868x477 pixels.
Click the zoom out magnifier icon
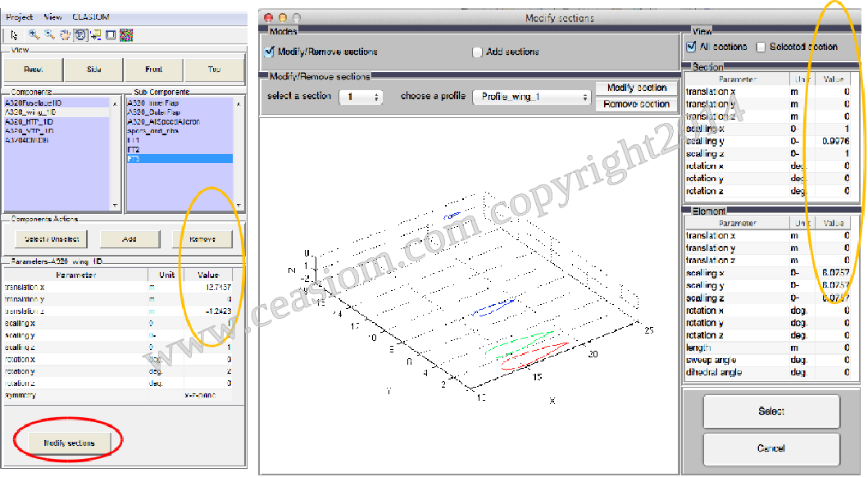coord(50,34)
